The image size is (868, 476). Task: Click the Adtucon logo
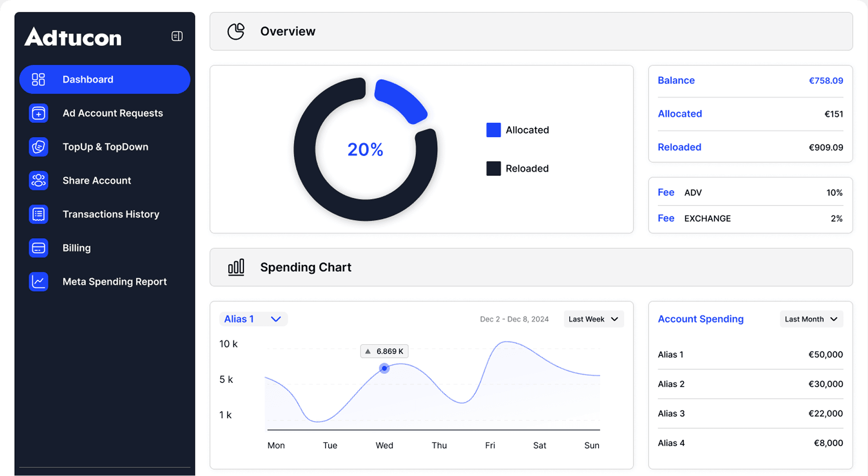click(x=73, y=37)
